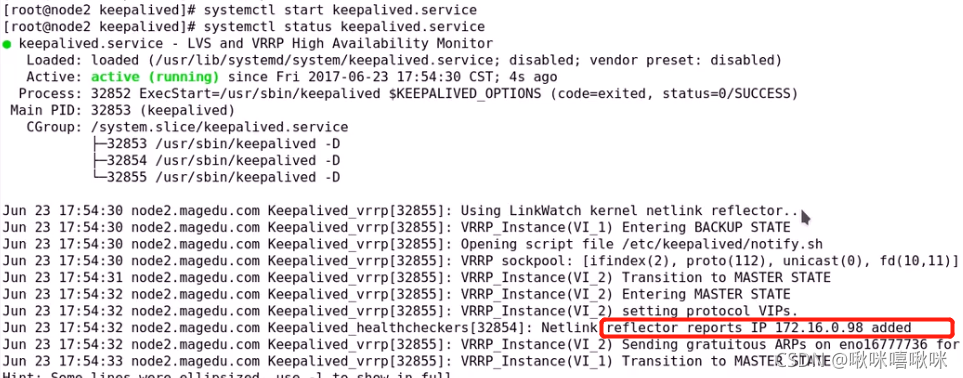Select the 32853 /usr/sbin/keepalived -D tree entry
This screenshot has width=963, height=378.
point(215,144)
